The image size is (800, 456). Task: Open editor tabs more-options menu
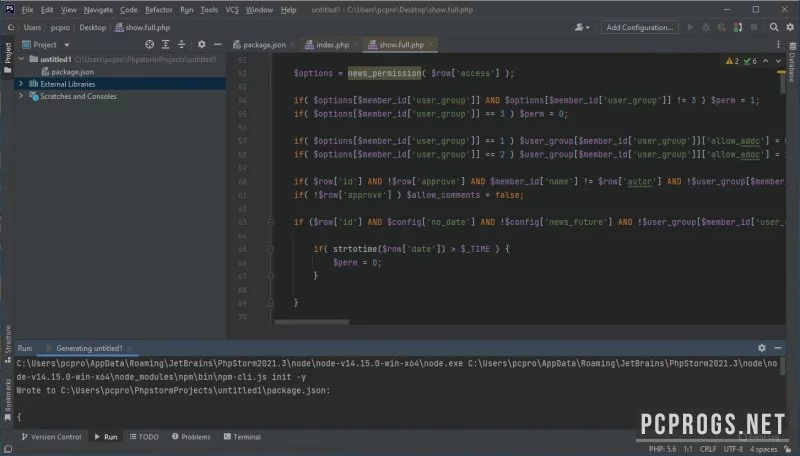pos(778,45)
